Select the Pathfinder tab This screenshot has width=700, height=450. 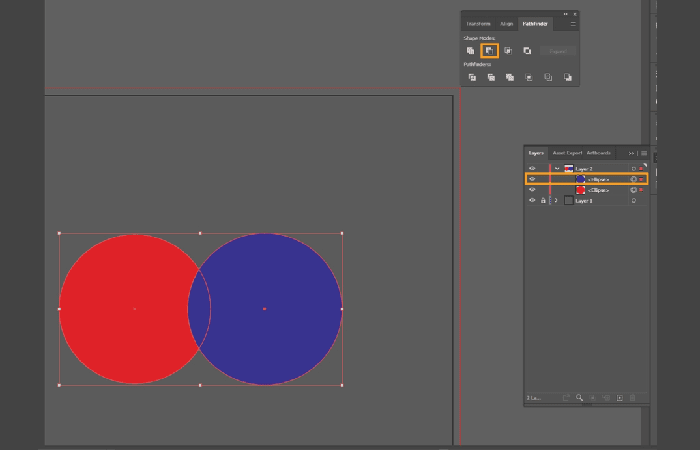[535, 24]
